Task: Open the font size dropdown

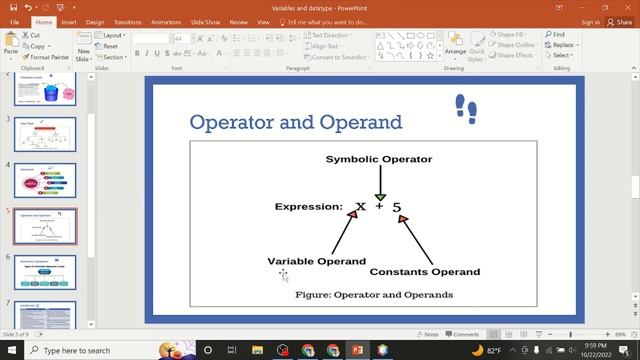Action: pos(193,39)
